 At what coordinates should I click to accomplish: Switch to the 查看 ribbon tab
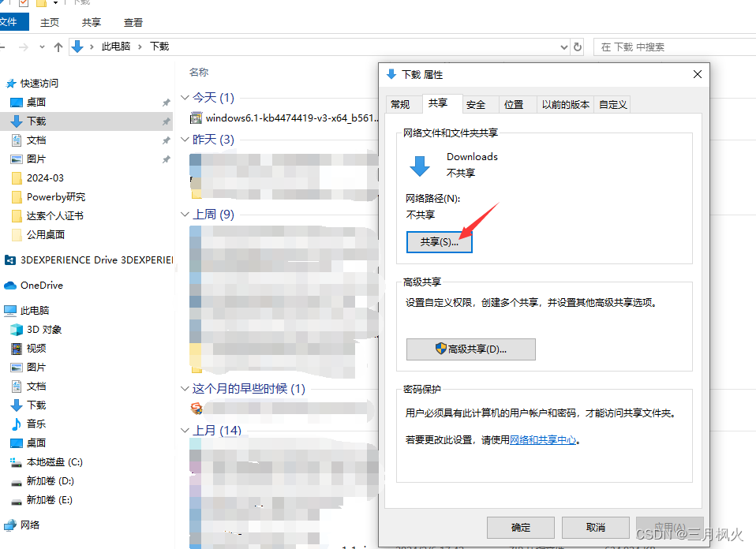(133, 22)
